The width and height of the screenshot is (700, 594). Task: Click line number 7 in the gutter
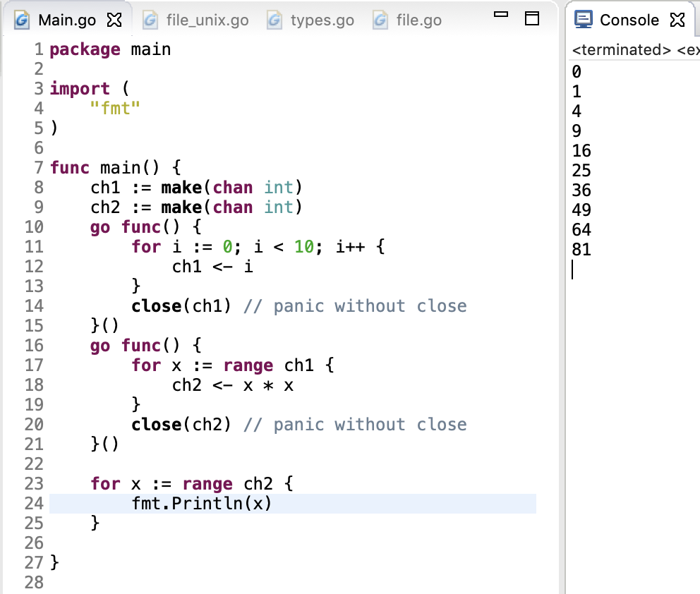pyautogui.click(x=39, y=168)
